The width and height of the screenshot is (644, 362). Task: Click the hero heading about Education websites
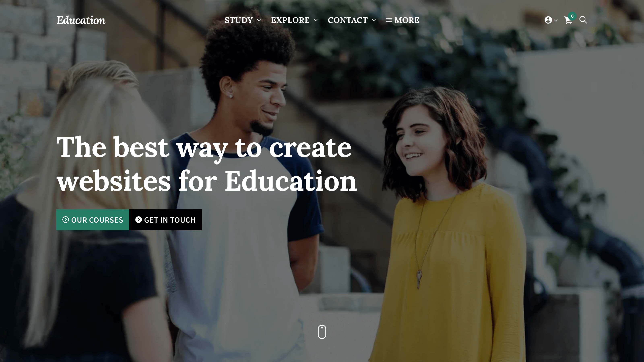[x=207, y=164]
